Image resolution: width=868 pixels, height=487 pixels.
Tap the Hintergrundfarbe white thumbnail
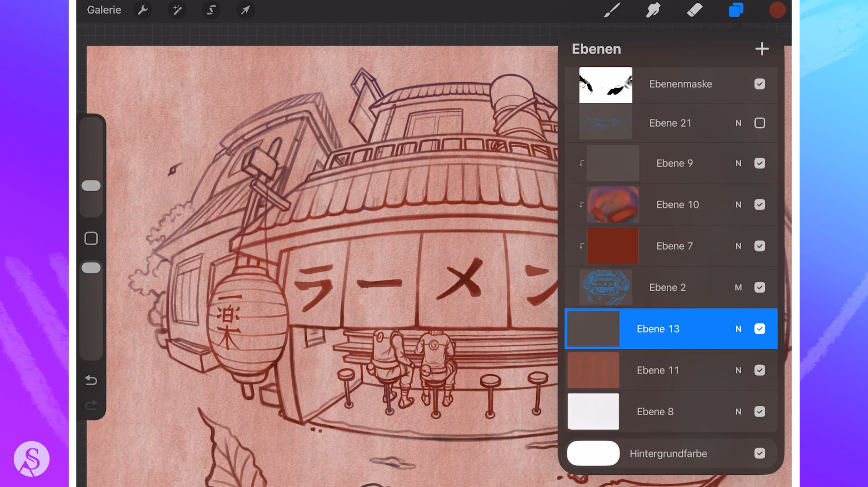click(x=593, y=453)
